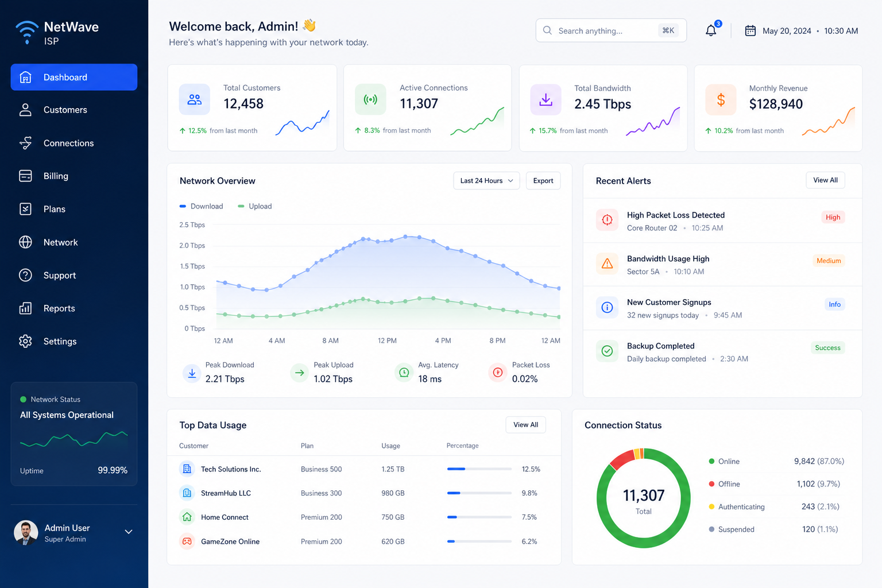Toggle Suspended in the connection status legend
This screenshot has height=588, width=882.
click(x=732, y=529)
